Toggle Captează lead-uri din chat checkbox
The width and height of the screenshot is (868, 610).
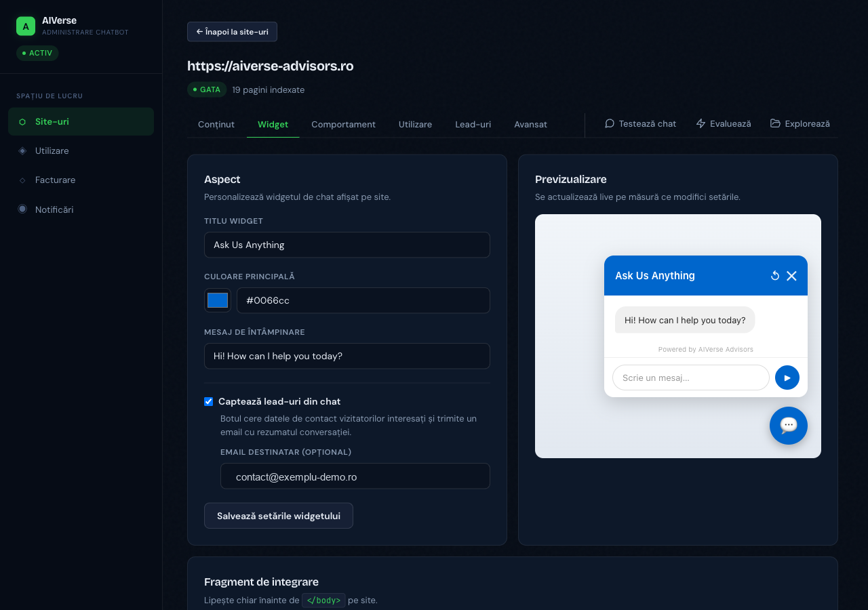pyautogui.click(x=209, y=401)
